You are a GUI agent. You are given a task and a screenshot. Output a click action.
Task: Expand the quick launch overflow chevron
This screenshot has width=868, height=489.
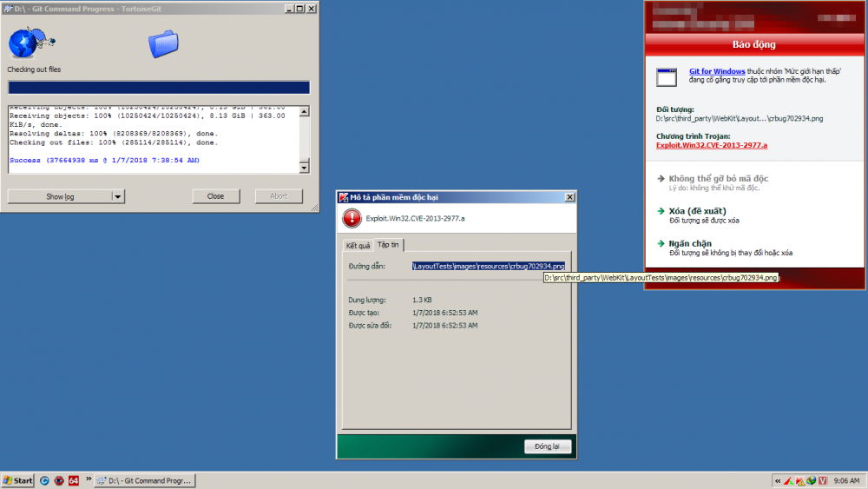coord(89,479)
